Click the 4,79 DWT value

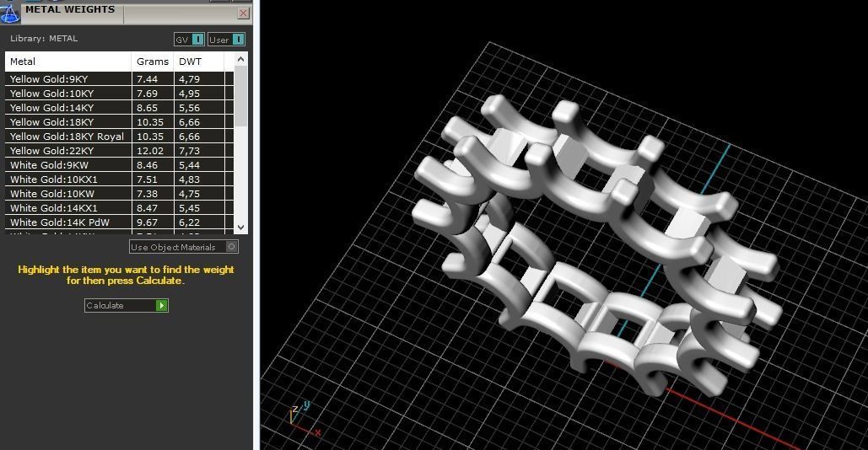tap(189, 79)
